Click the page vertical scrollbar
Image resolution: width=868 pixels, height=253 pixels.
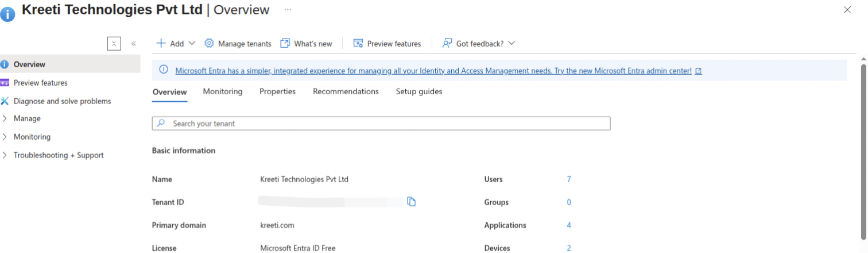(x=863, y=151)
